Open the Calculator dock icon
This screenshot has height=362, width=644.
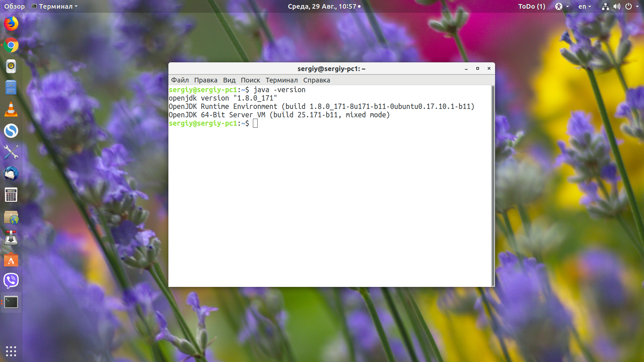coord(11,195)
